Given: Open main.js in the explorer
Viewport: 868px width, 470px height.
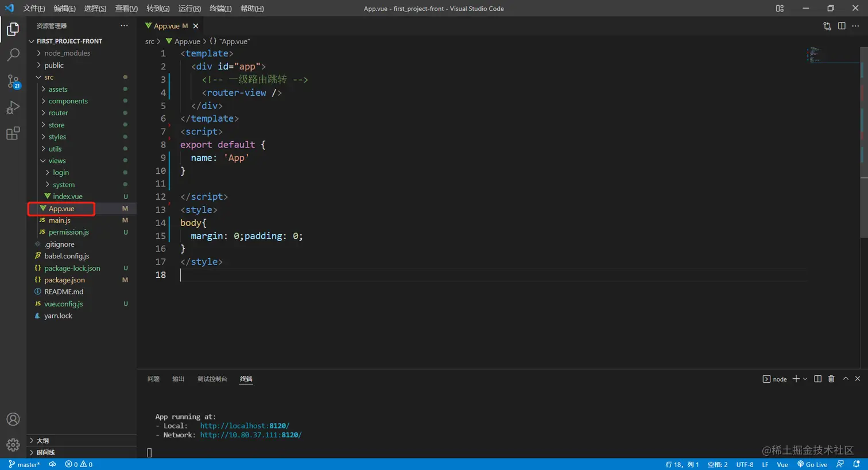Looking at the screenshot, I should (x=82, y=220).
